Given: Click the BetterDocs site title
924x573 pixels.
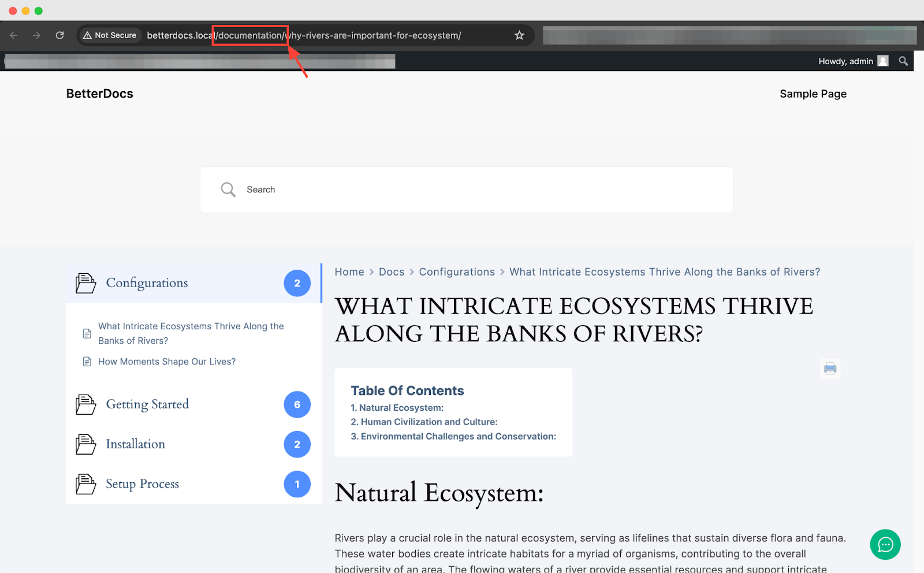Looking at the screenshot, I should click(x=99, y=94).
